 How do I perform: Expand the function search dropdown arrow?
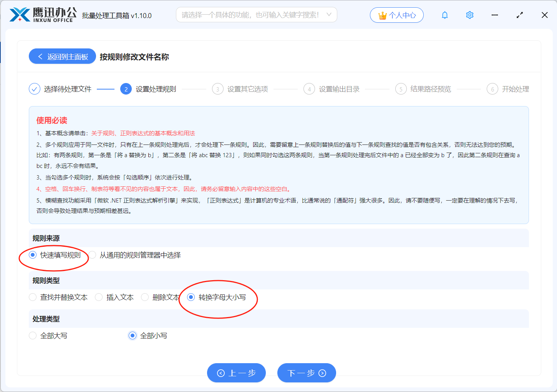(329, 15)
